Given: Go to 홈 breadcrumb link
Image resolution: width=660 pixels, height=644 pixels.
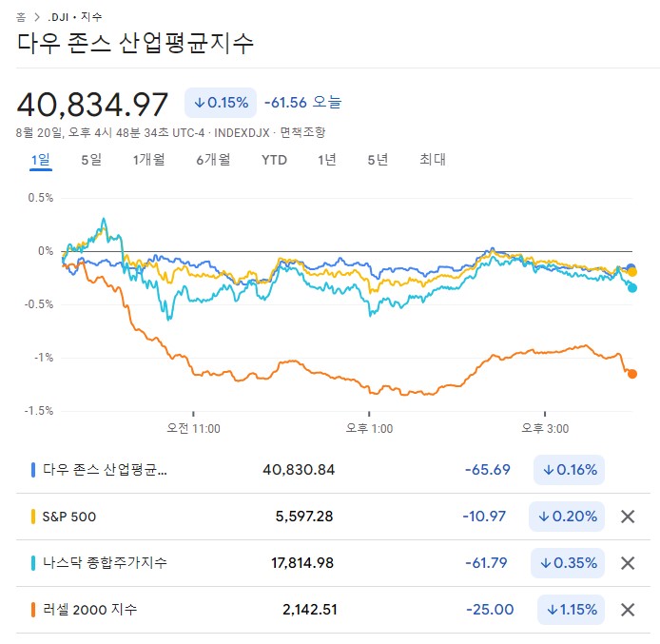Looking at the screenshot, I should coord(21,17).
